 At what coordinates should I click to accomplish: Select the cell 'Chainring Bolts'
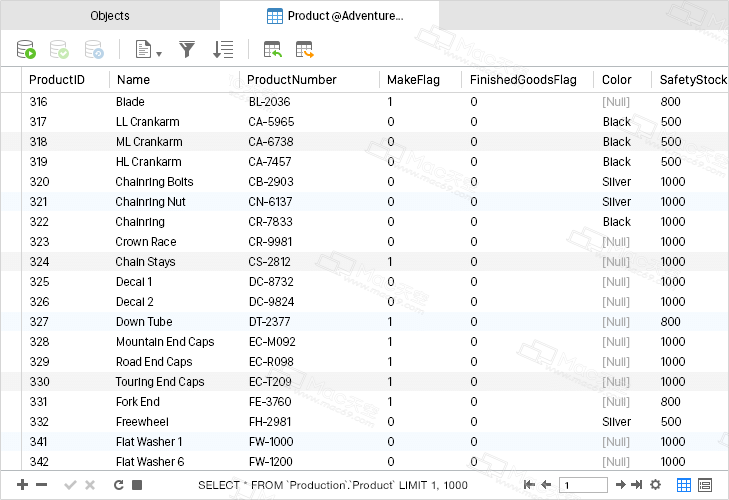point(154,181)
